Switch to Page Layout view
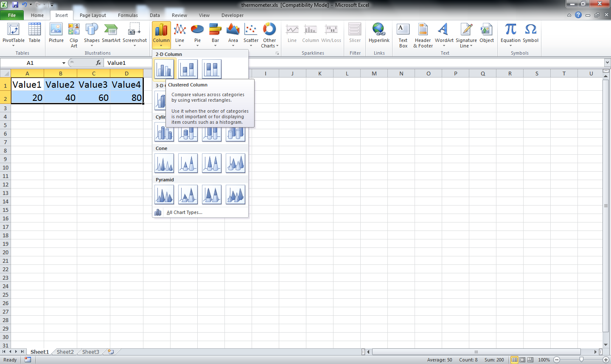 [x=522, y=360]
